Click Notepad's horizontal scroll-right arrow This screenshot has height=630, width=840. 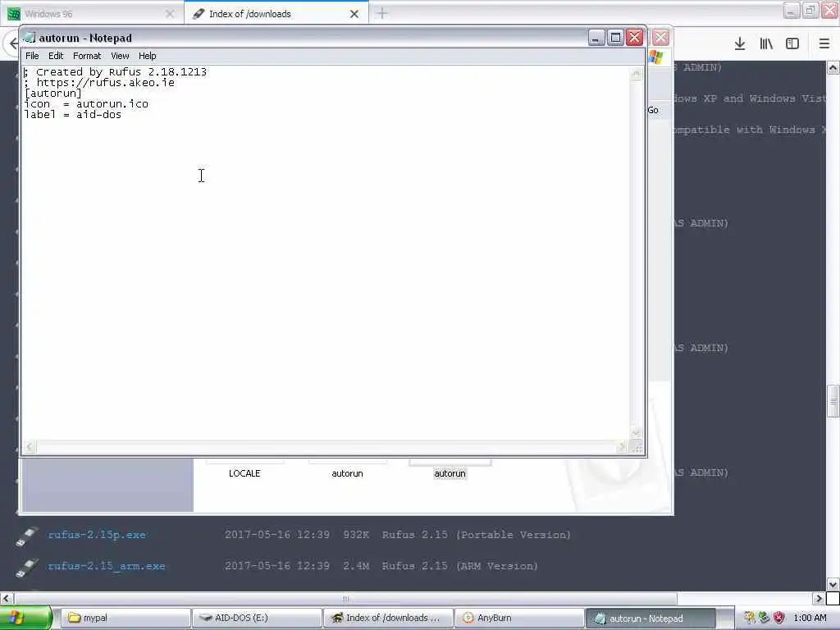pos(621,447)
